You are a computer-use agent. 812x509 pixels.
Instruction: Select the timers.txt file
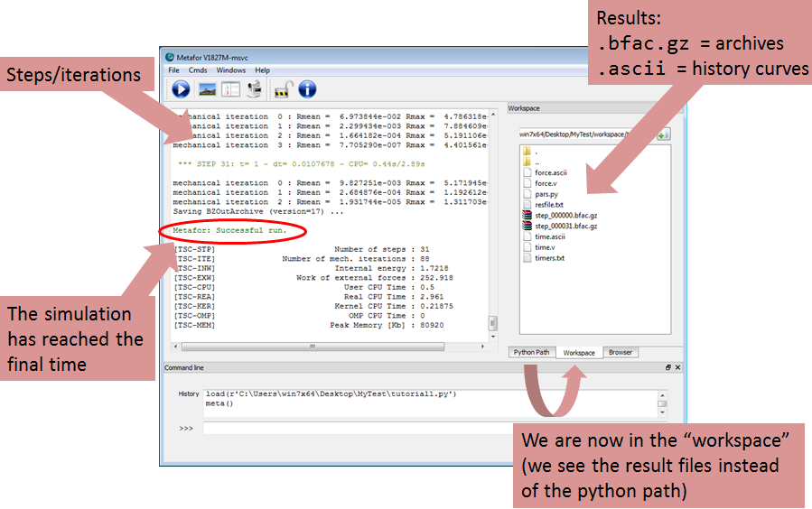click(543, 258)
